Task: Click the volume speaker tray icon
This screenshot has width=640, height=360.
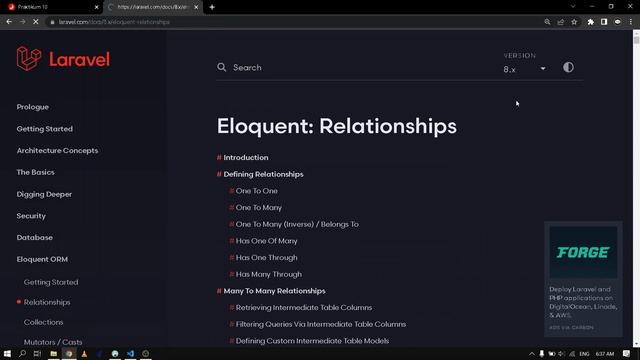Action: click(x=562, y=354)
